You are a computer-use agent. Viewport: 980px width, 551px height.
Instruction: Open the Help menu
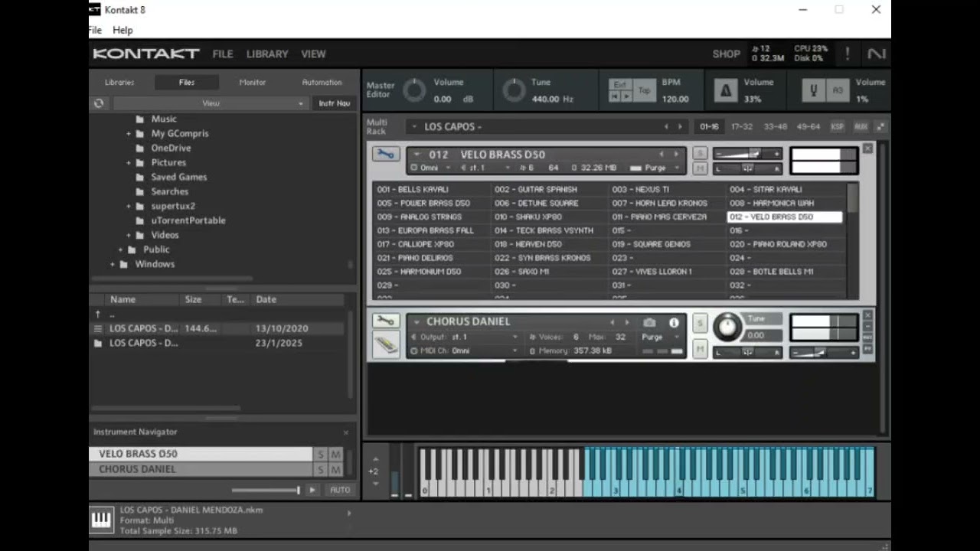tap(122, 30)
